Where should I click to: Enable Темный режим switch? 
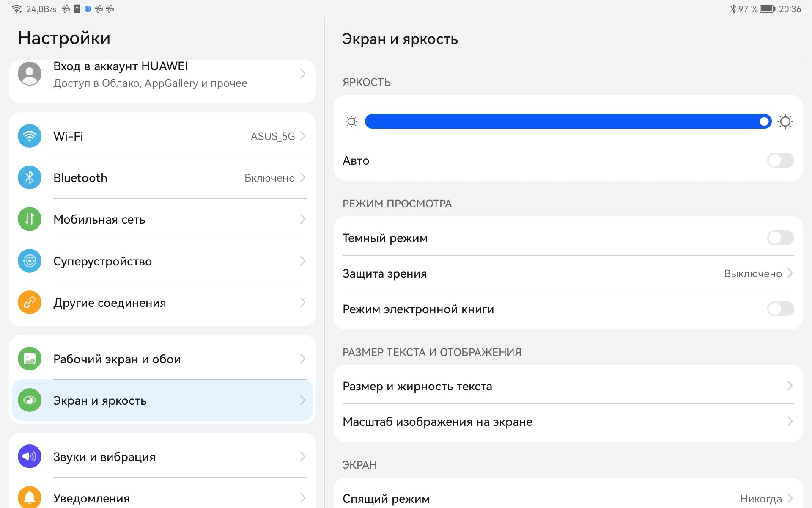[780, 238]
